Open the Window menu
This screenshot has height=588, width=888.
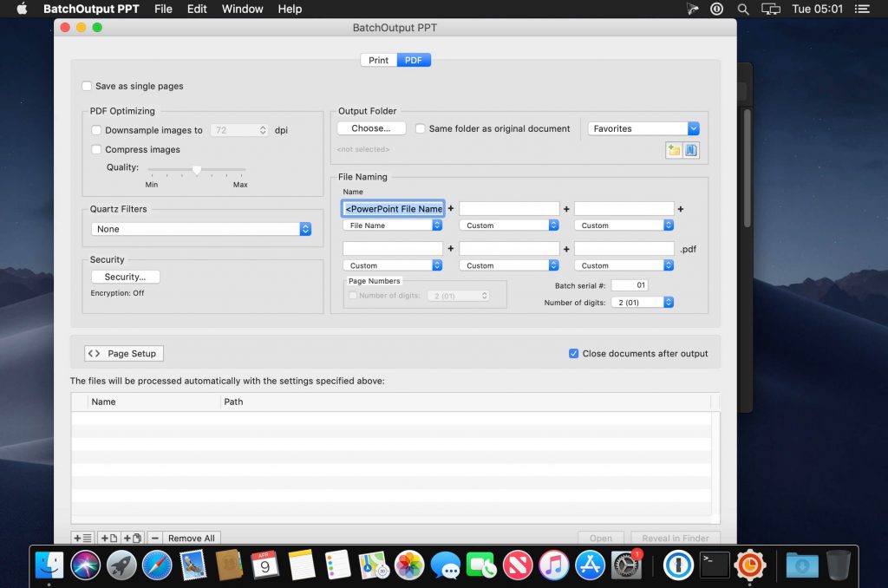pos(242,9)
